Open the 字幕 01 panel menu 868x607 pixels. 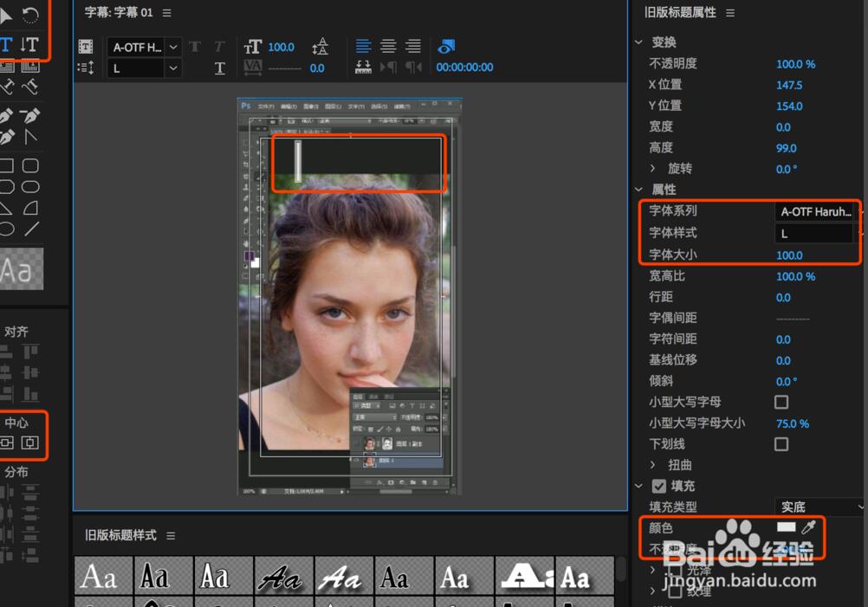[167, 13]
